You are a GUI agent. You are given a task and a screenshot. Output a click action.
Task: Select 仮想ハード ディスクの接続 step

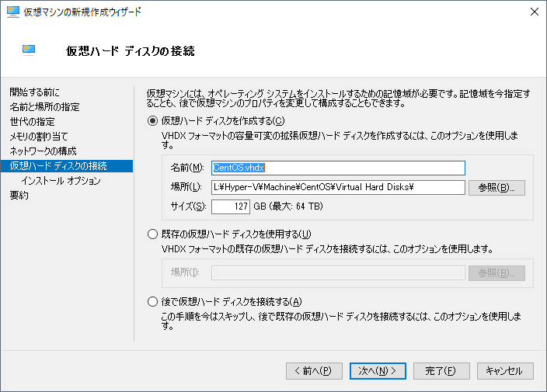pyautogui.click(x=67, y=166)
